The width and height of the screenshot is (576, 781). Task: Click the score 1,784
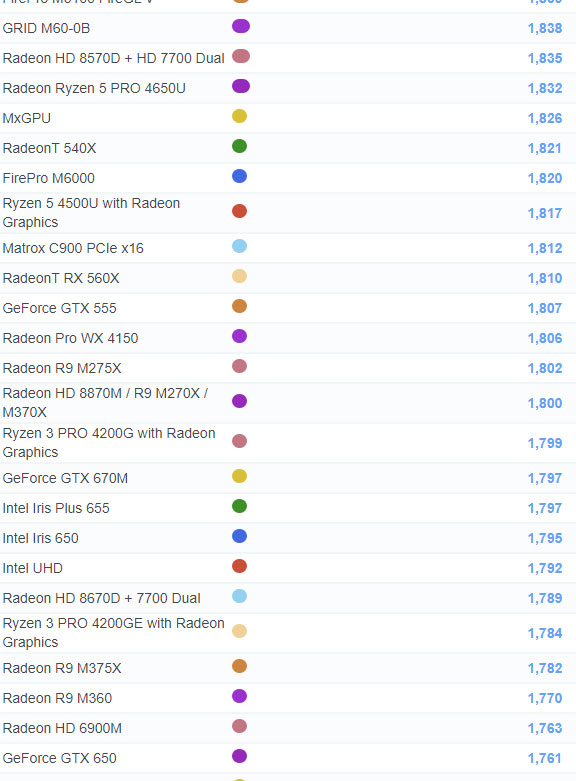545,633
